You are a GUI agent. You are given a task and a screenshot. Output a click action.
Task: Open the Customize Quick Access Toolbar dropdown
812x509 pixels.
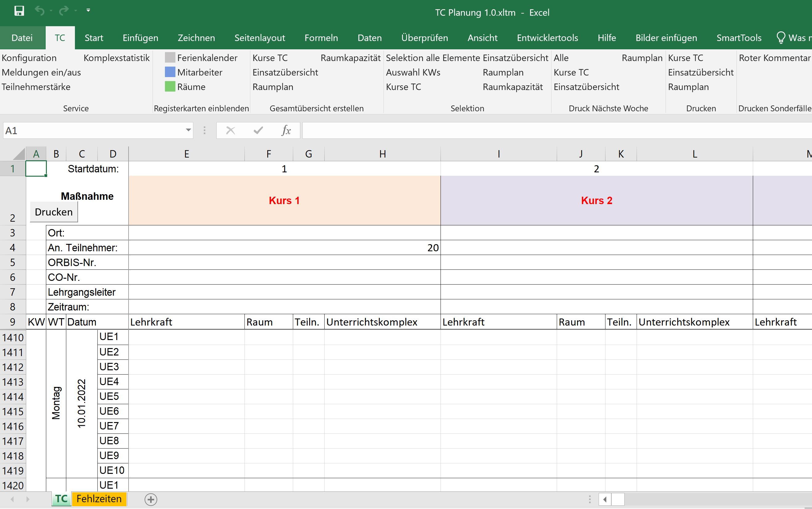pyautogui.click(x=88, y=10)
